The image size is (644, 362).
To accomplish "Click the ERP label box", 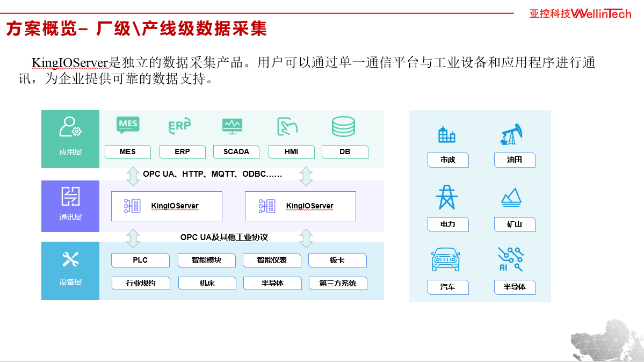I will pos(183,151).
